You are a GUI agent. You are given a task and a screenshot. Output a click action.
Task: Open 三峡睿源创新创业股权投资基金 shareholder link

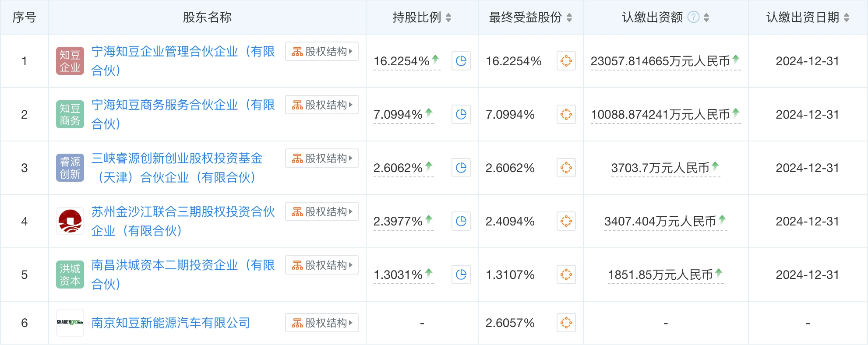177,168
